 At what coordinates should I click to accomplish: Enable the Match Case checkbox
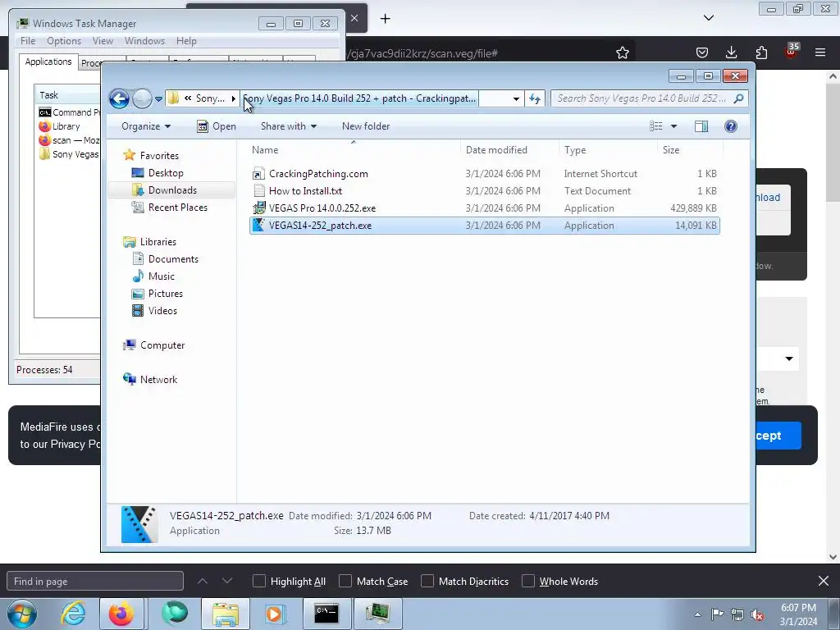[345, 582]
